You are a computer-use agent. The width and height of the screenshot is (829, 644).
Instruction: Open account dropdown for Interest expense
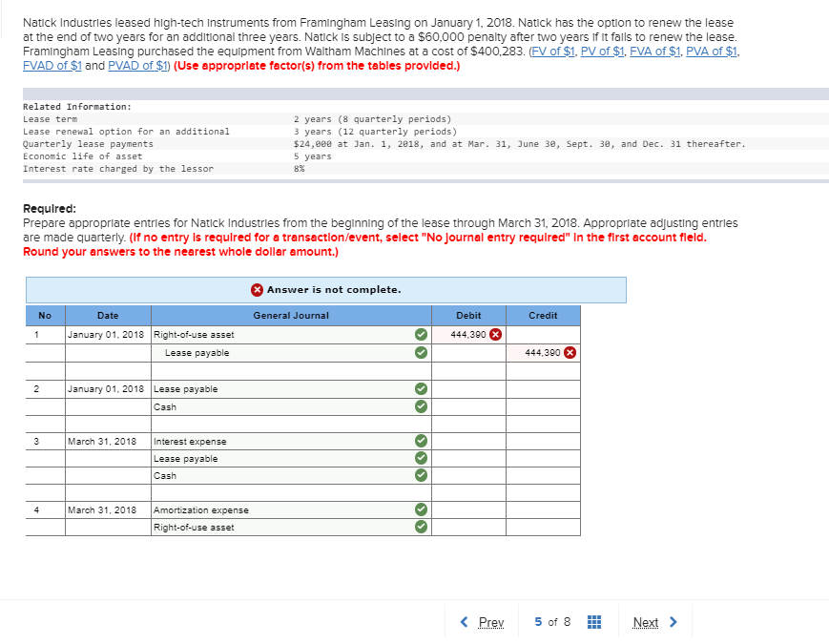click(x=291, y=441)
